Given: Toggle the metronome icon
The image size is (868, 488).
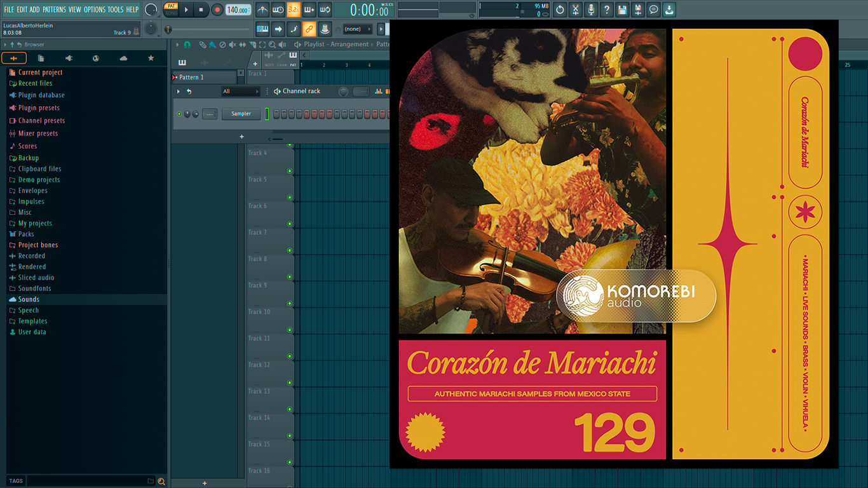Looking at the screenshot, I should tap(262, 10).
